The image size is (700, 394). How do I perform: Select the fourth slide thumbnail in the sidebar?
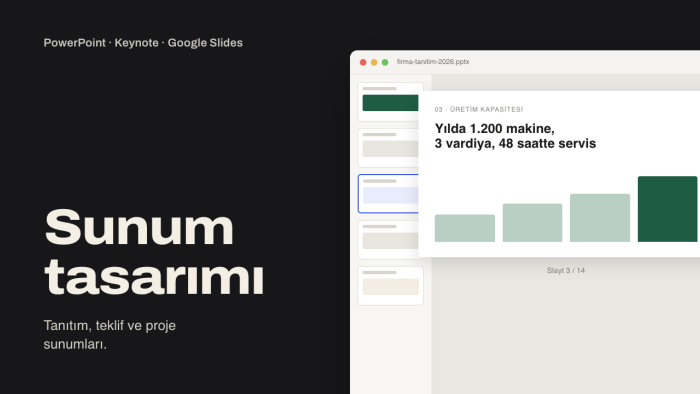388,240
